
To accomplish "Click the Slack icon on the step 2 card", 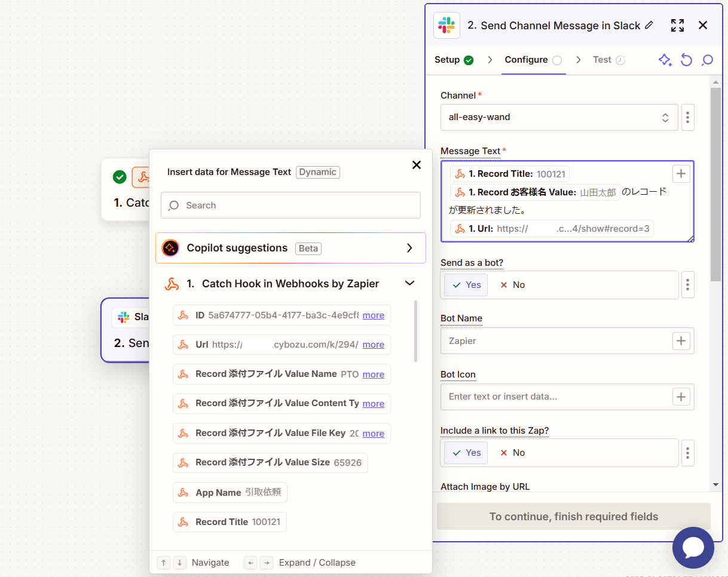I will (x=124, y=317).
